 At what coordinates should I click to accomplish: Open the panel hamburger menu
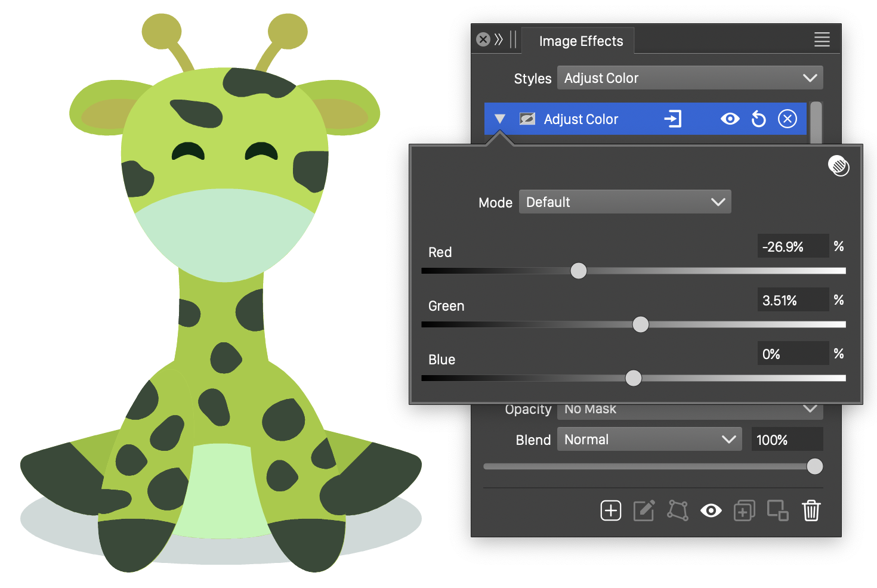(822, 40)
